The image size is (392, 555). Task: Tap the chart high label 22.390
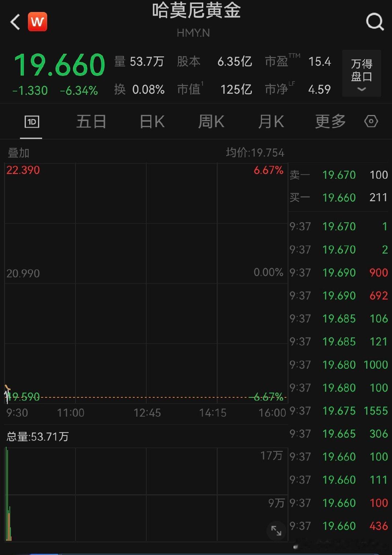pyautogui.click(x=23, y=170)
